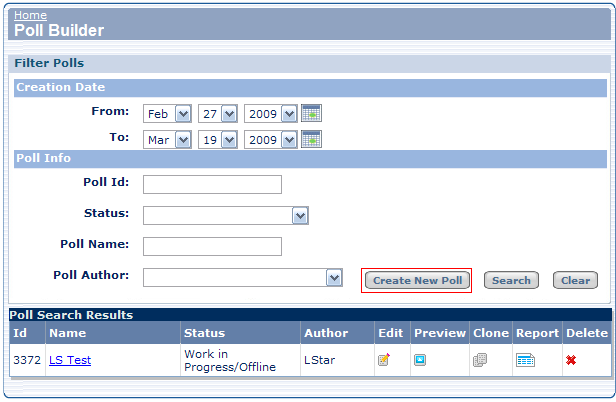The height and width of the screenshot is (402, 616).
Task: Edit the LS Test poll
Action: [384, 360]
